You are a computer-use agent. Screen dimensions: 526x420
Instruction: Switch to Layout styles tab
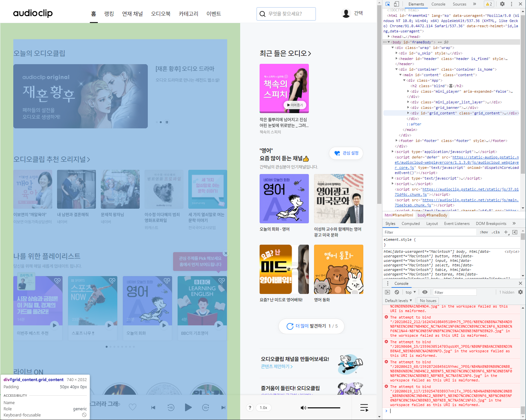432,224
